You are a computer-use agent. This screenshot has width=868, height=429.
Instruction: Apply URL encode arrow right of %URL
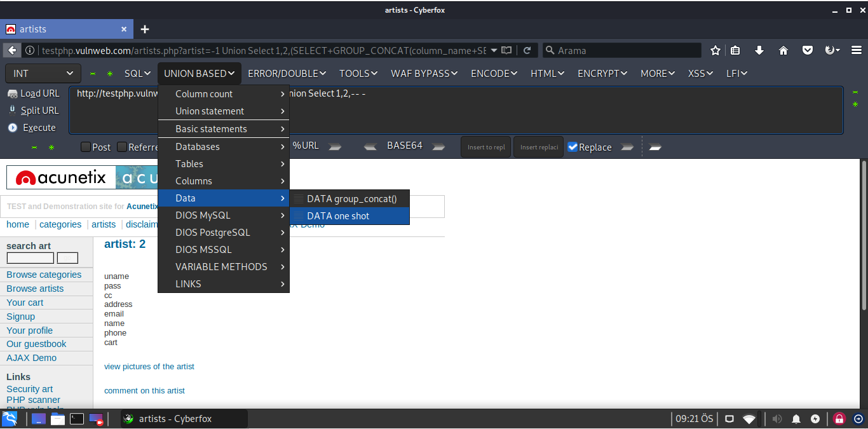pos(335,147)
